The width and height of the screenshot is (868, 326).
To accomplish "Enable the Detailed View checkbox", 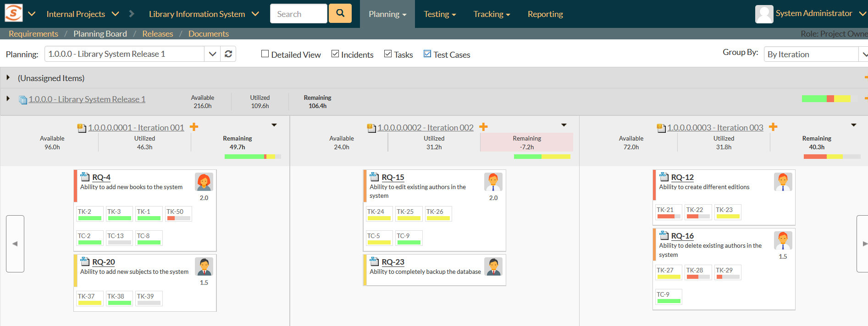I will pos(265,54).
